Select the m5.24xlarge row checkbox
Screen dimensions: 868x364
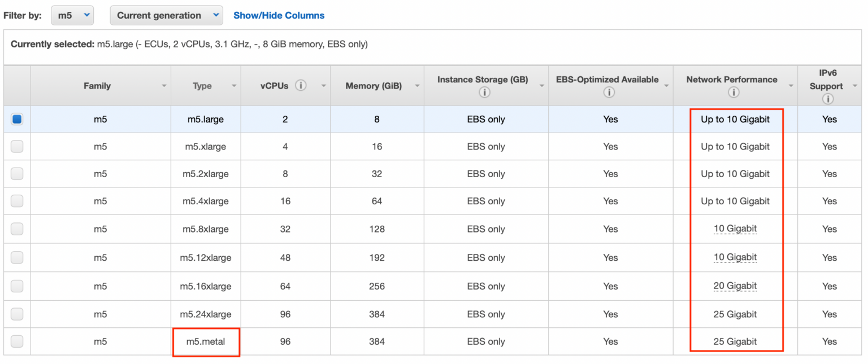click(17, 314)
